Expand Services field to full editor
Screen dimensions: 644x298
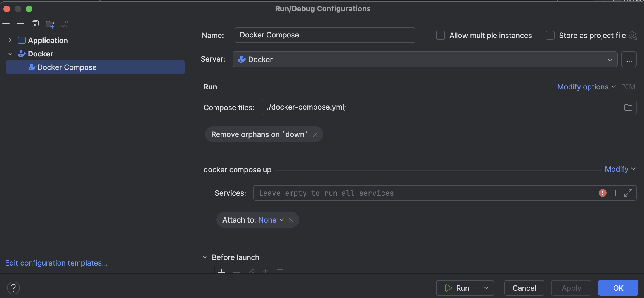[x=629, y=193]
